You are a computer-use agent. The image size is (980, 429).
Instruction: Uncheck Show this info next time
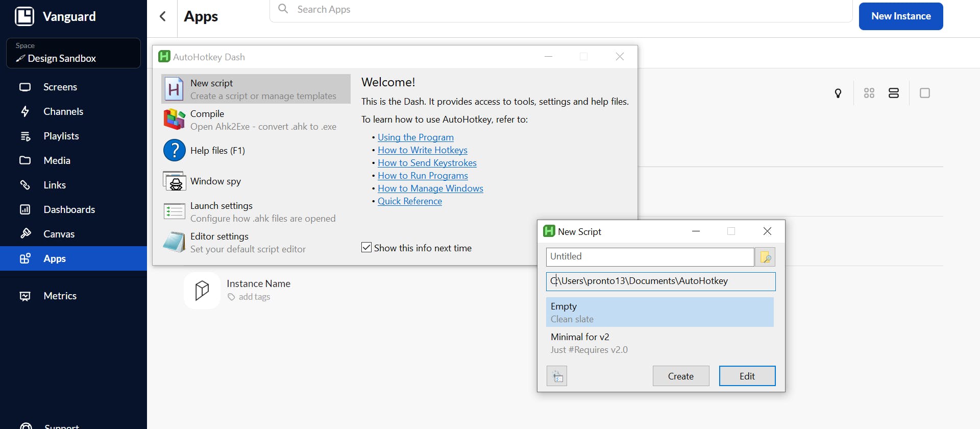tap(366, 248)
